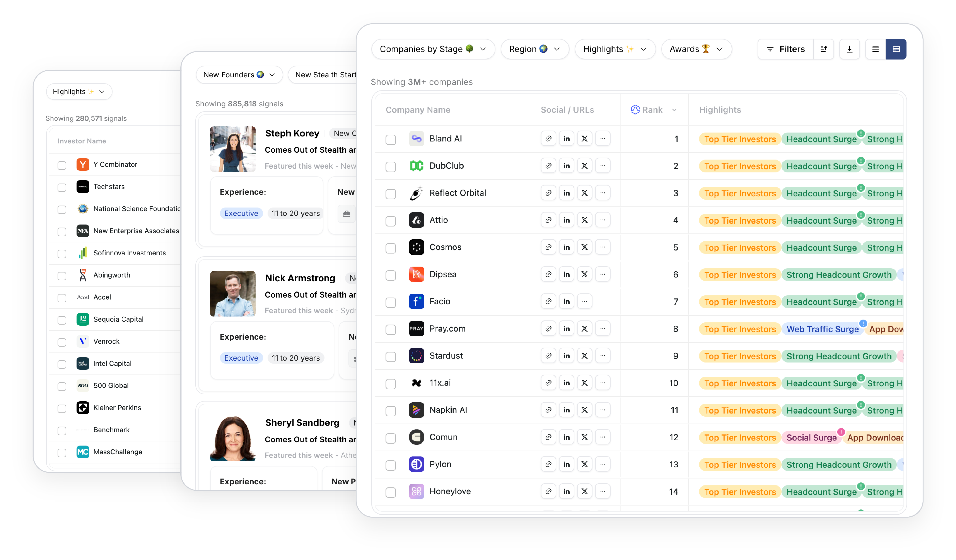Viewport: 956px width, 560px height.
Task: Click Nick Armstrong profile photo
Action: pos(232,293)
